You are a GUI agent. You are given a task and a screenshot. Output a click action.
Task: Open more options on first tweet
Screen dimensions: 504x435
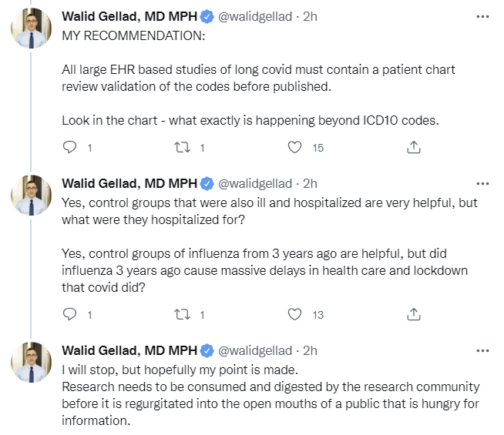click(482, 16)
